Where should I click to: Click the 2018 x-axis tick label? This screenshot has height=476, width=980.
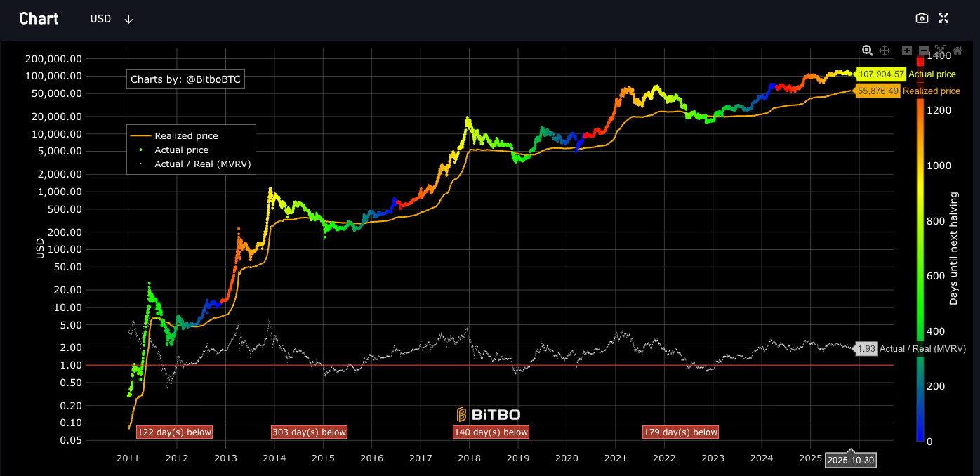point(469,459)
